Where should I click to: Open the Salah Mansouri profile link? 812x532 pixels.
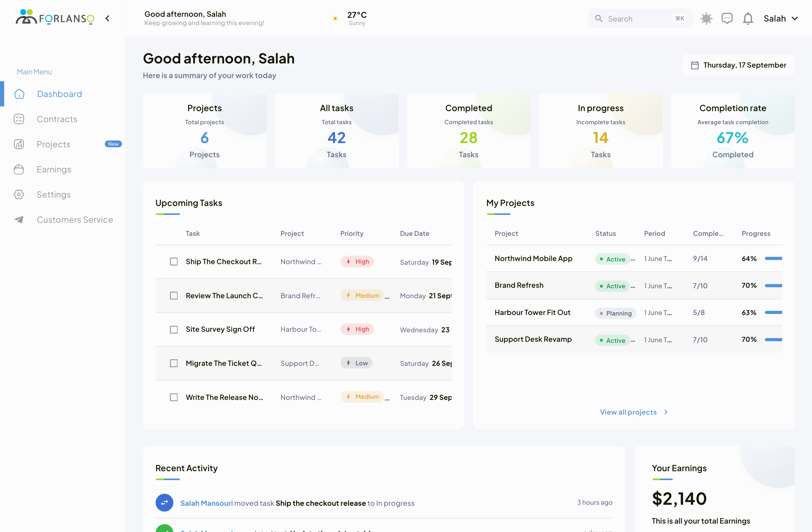click(x=206, y=503)
